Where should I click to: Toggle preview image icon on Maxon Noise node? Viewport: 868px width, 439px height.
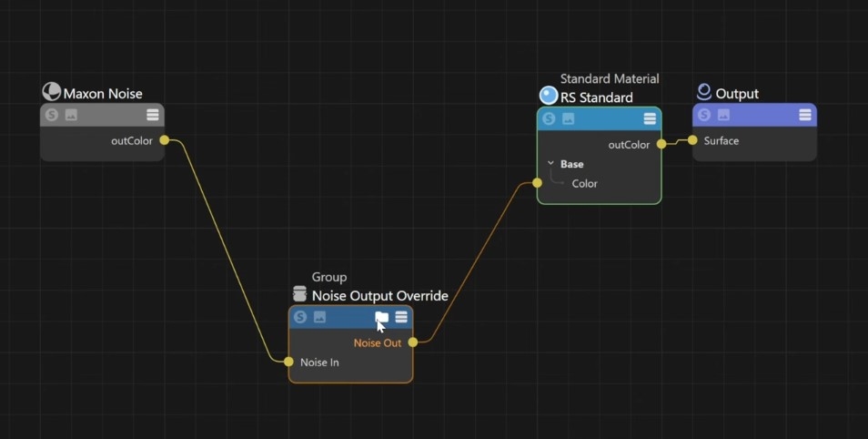pyautogui.click(x=71, y=116)
